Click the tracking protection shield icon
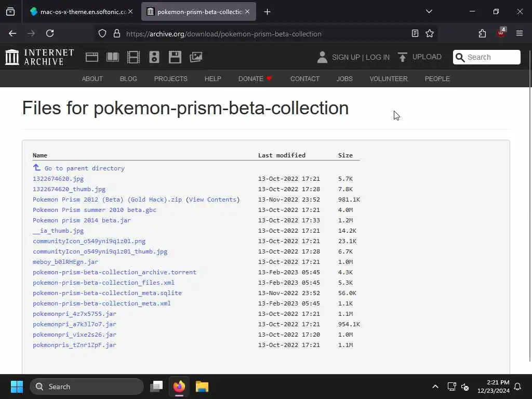This screenshot has height=399, width=532. tap(102, 33)
